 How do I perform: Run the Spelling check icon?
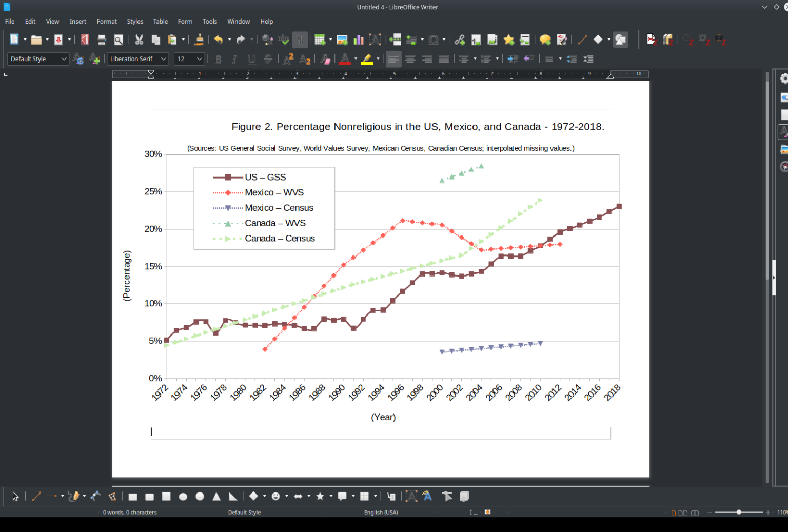point(284,40)
